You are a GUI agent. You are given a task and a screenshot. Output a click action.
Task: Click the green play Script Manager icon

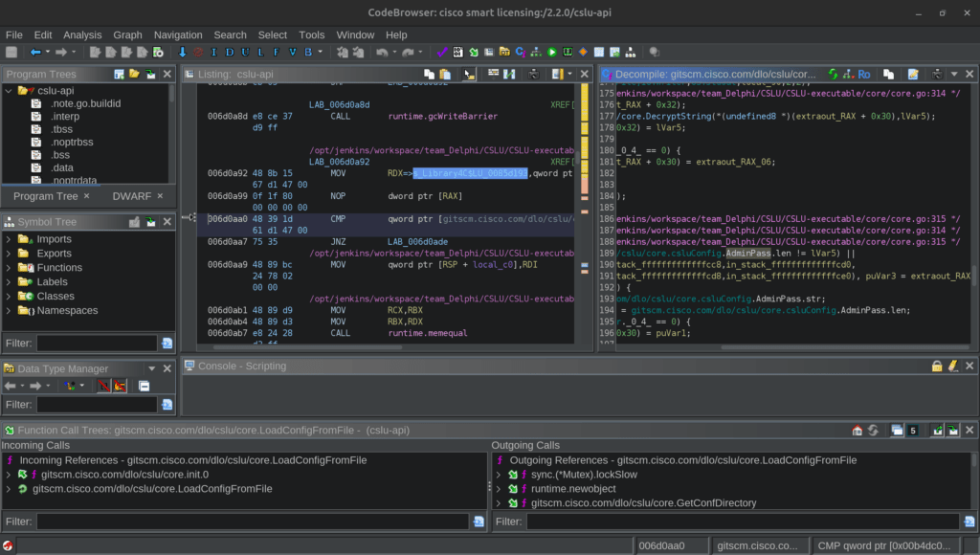pyautogui.click(x=552, y=53)
